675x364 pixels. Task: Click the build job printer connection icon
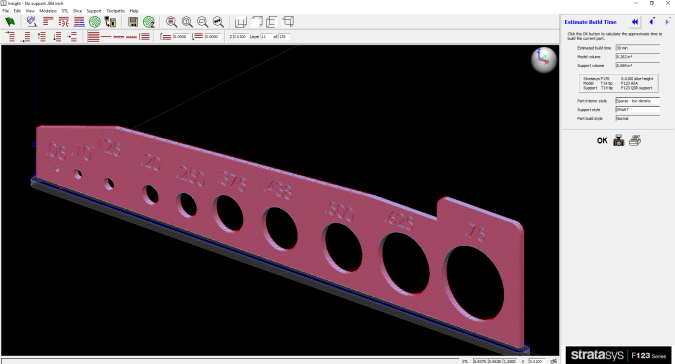(x=110, y=22)
